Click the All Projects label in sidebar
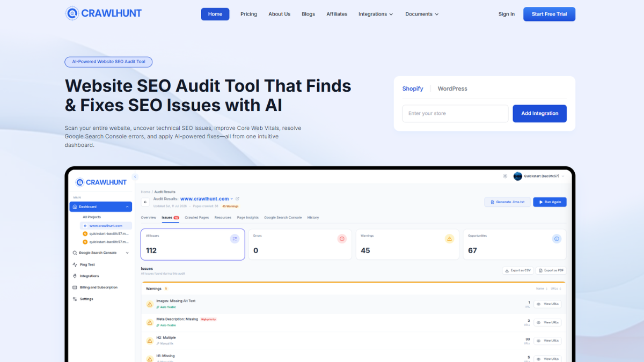Image resolution: width=644 pixels, height=362 pixels. 92,217
